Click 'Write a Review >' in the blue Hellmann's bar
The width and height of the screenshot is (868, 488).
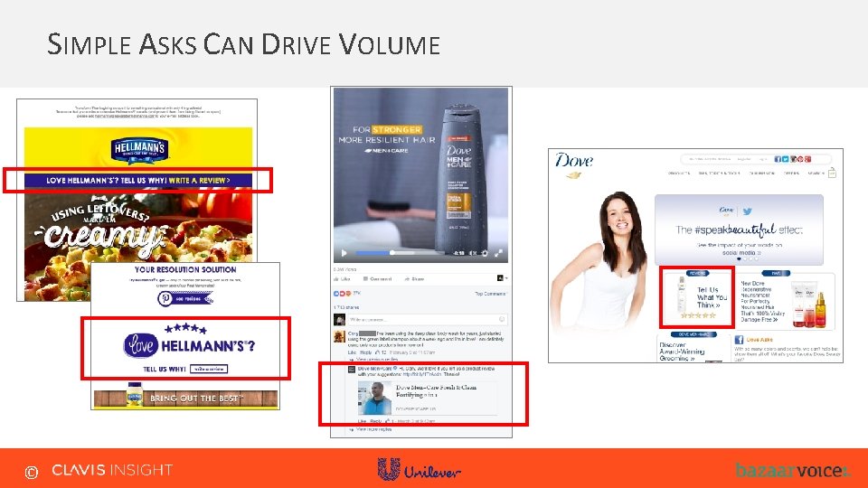tap(199, 181)
